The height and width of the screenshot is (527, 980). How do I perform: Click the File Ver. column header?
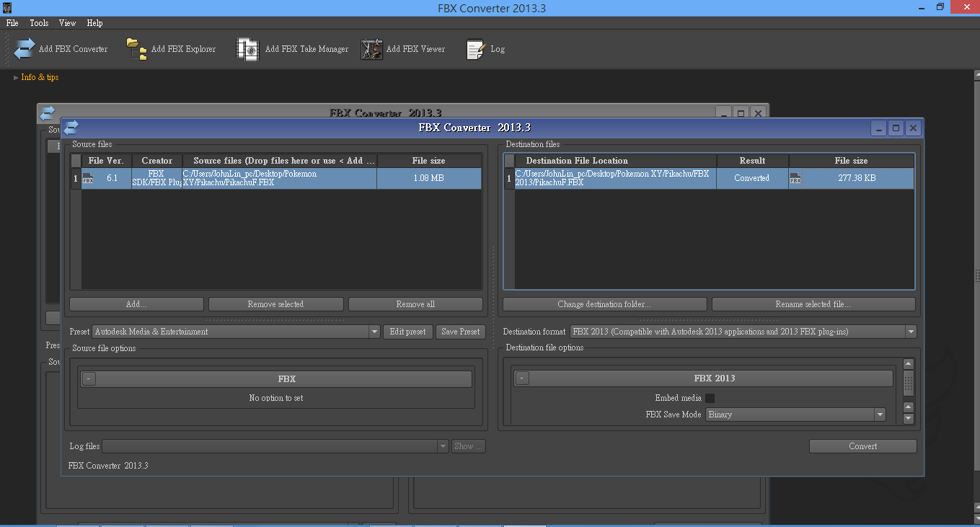106,161
